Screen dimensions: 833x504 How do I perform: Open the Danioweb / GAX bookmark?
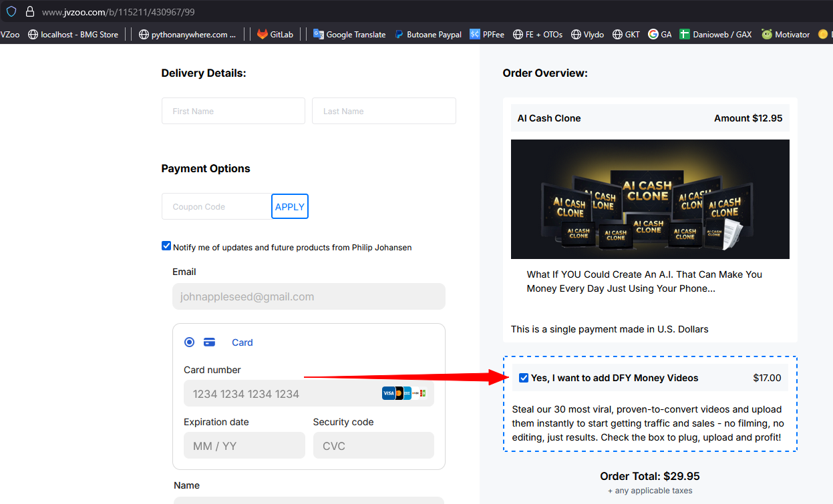[x=715, y=34]
